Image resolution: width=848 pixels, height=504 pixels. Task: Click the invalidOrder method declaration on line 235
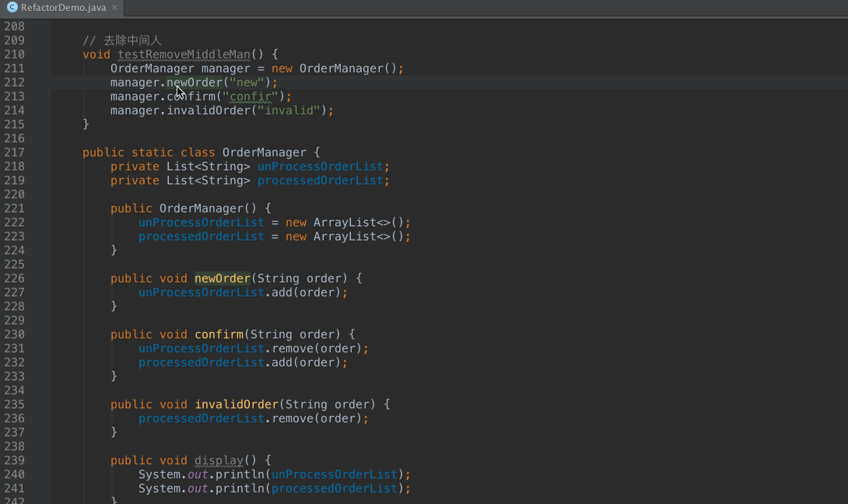point(237,404)
